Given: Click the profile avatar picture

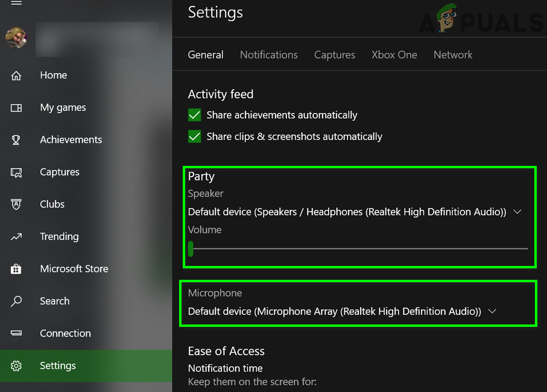Looking at the screenshot, I should (16, 38).
